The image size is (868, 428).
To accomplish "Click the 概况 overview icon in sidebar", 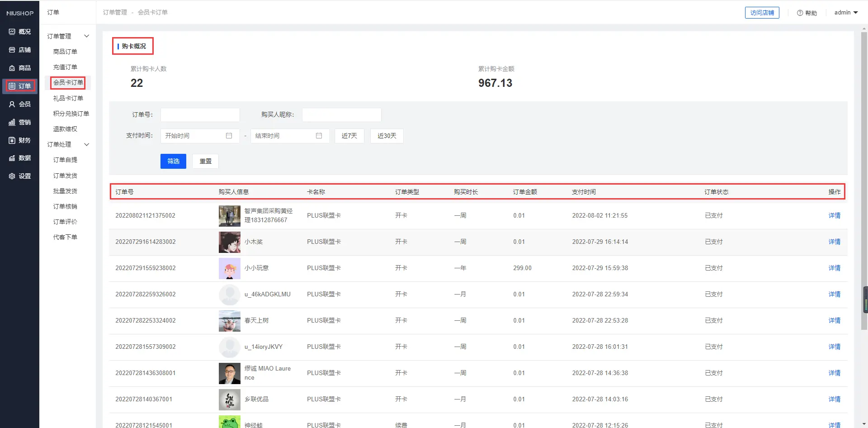I will [x=12, y=32].
